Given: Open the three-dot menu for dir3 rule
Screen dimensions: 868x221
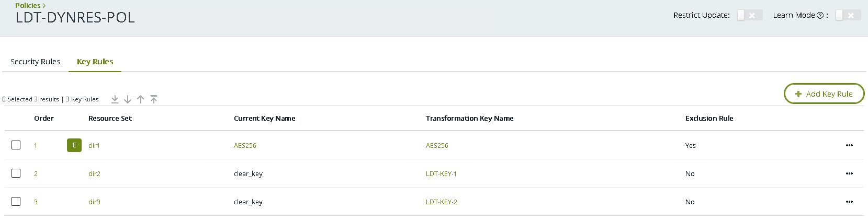Looking at the screenshot, I should point(849,202).
